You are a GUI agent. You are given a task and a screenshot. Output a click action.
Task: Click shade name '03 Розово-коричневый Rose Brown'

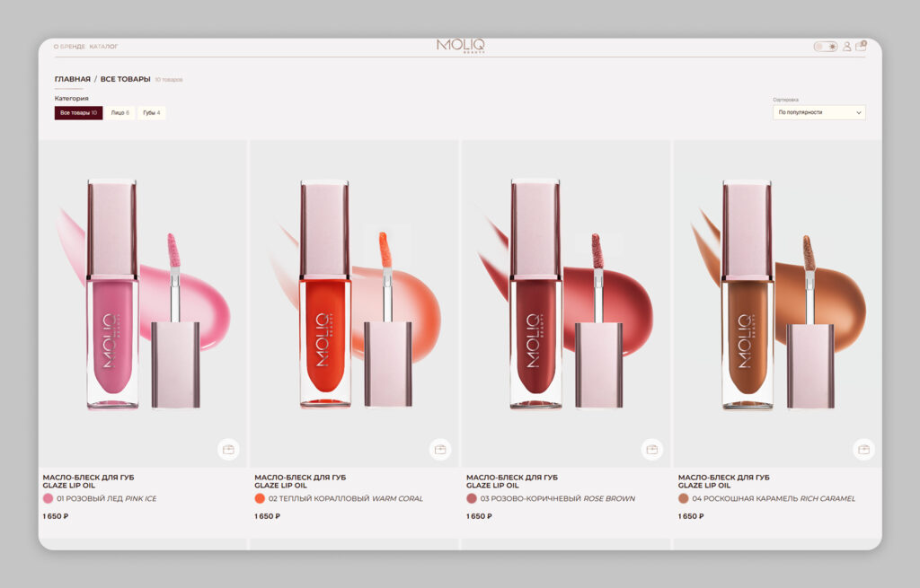557,498
